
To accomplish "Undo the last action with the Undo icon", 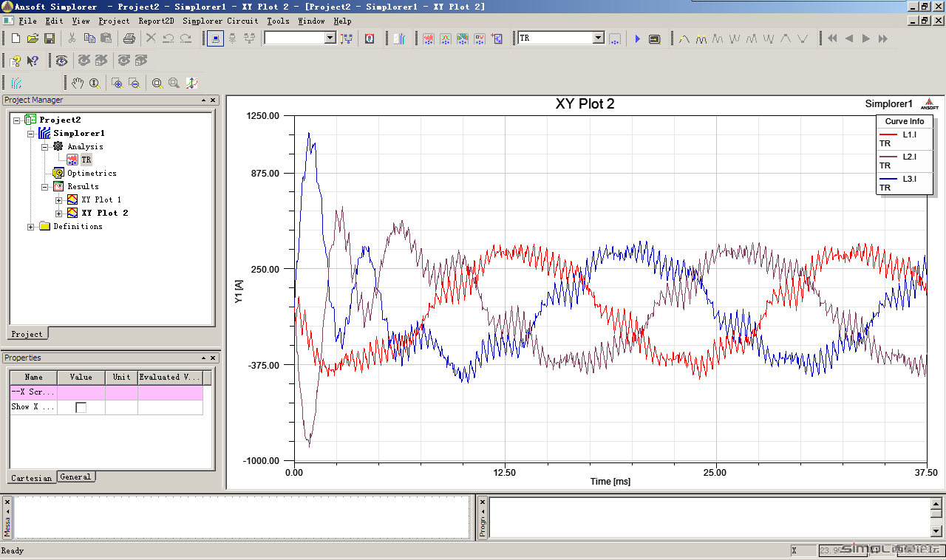I will pyautogui.click(x=169, y=38).
